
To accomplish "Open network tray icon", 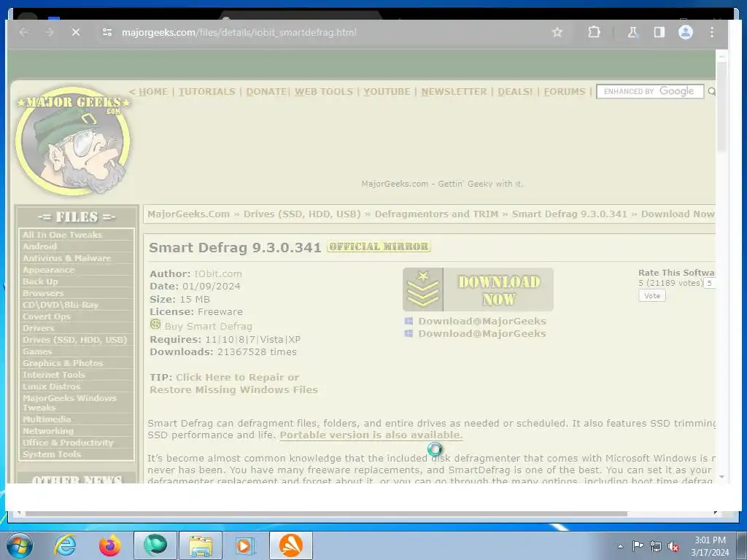I will [656, 547].
